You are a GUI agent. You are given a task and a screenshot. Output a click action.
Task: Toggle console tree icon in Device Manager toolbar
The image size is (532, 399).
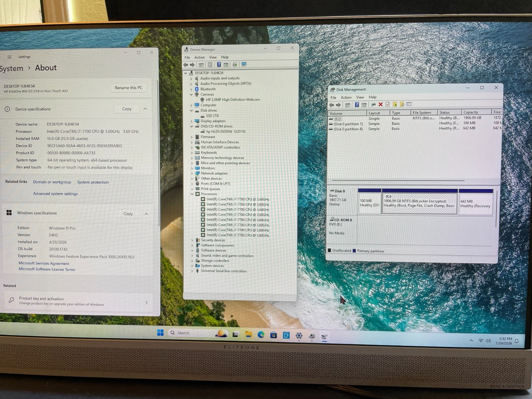(201, 65)
